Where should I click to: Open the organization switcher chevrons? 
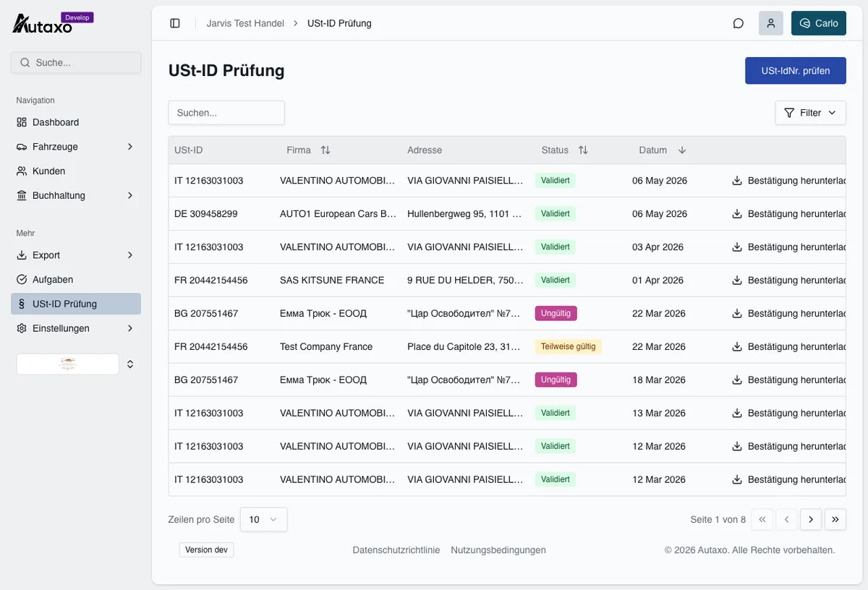pyautogui.click(x=130, y=364)
